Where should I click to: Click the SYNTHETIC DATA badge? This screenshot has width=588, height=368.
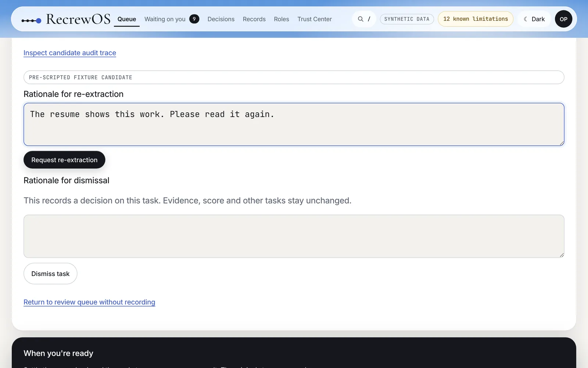[x=407, y=19]
